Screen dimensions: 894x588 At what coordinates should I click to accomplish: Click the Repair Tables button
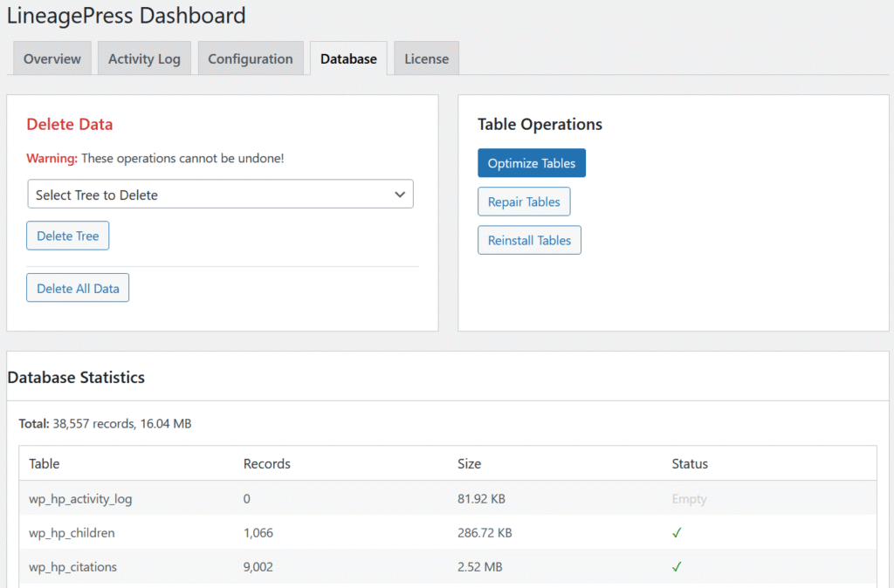(524, 202)
